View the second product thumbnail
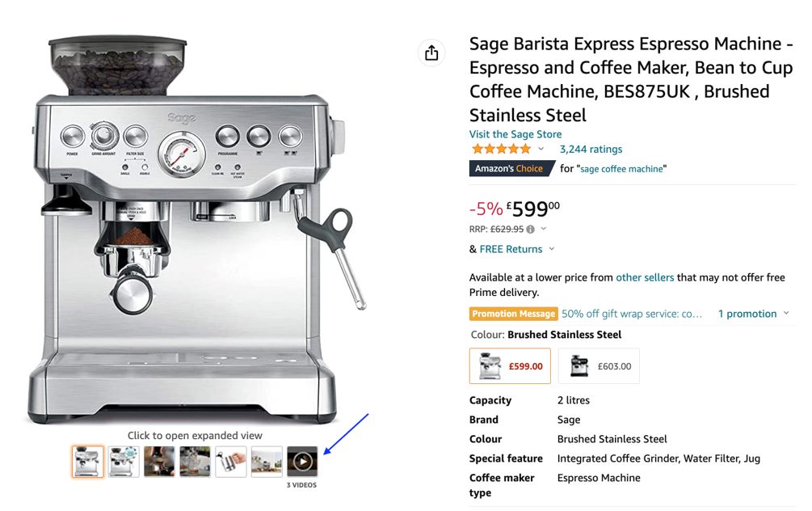This screenshot has height=511, width=812. tap(124, 461)
